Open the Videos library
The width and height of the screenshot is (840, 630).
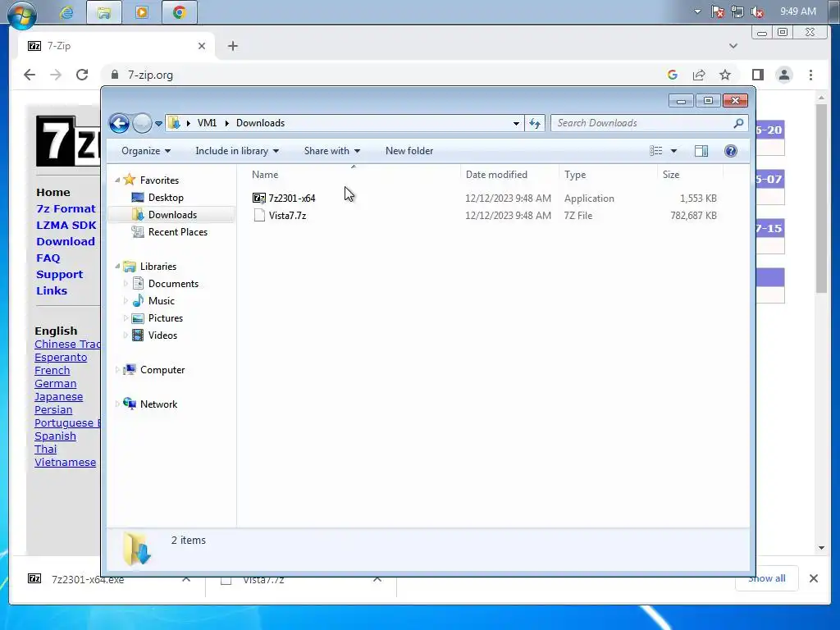[x=162, y=336]
